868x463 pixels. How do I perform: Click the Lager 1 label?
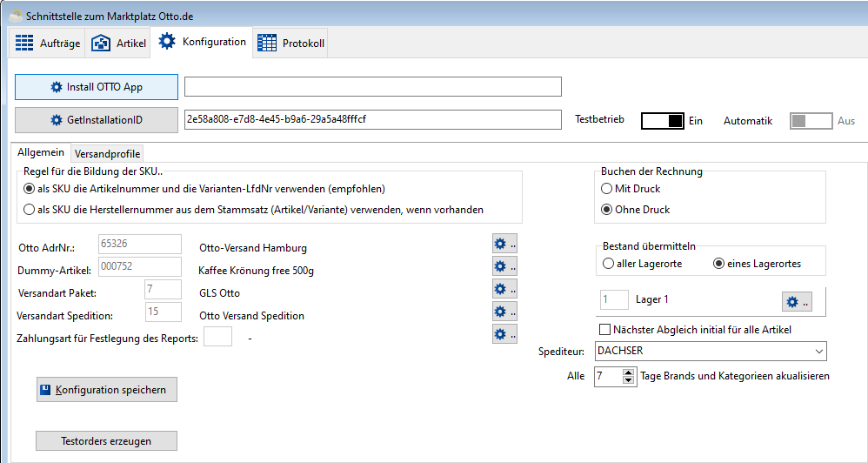coord(652,299)
